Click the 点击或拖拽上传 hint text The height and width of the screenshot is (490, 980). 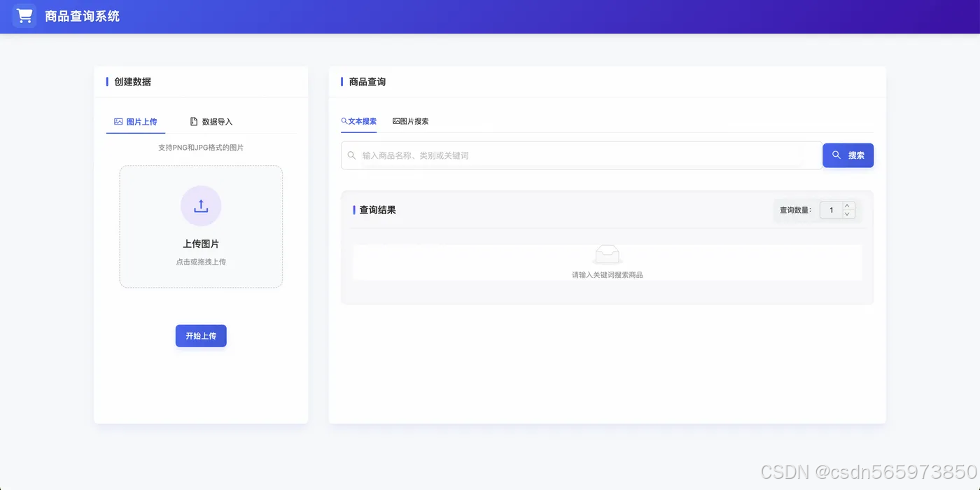[x=201, y=262]
